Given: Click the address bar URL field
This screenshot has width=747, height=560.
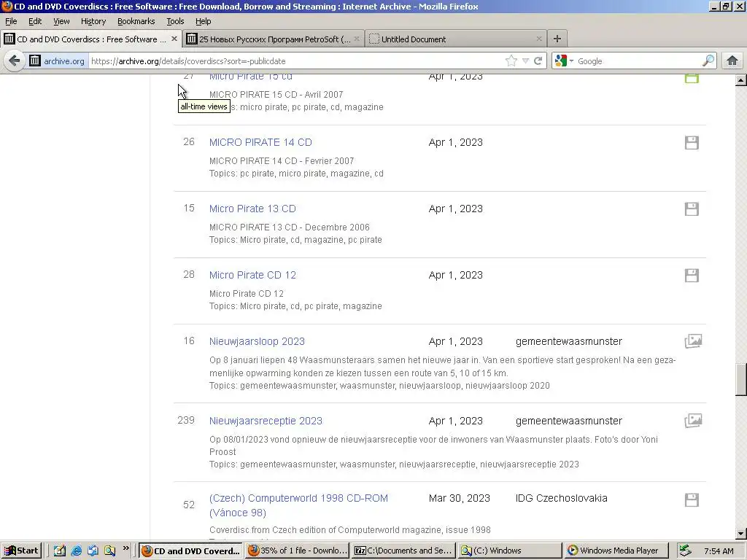Looking at the screenshot, I should point(295,61).
